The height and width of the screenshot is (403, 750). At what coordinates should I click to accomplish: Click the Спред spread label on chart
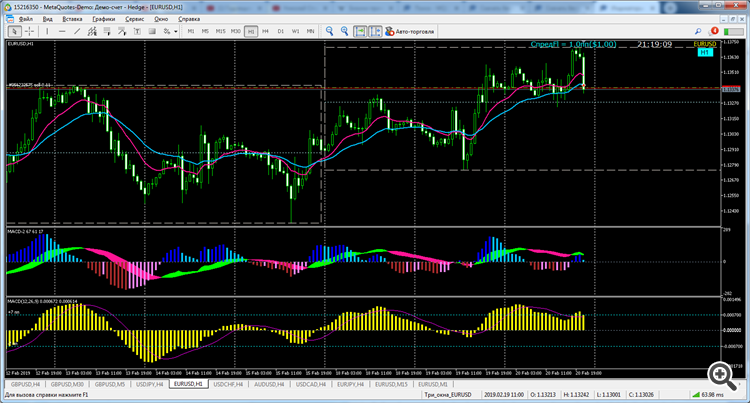[573, 44]
